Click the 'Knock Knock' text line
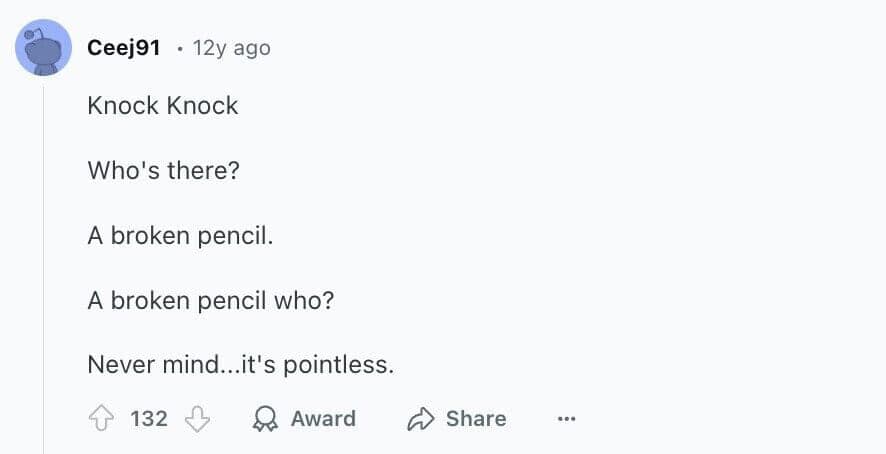 click(x=163, y=106)
